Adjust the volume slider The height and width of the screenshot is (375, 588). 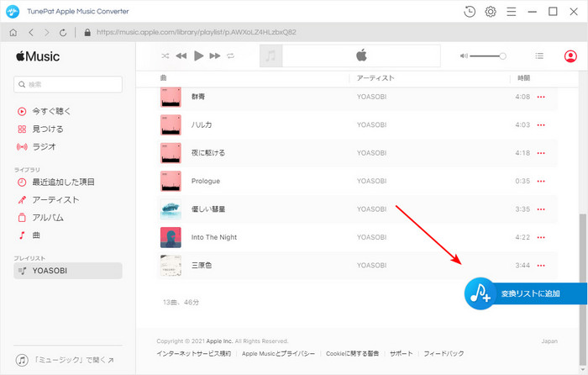488,56
